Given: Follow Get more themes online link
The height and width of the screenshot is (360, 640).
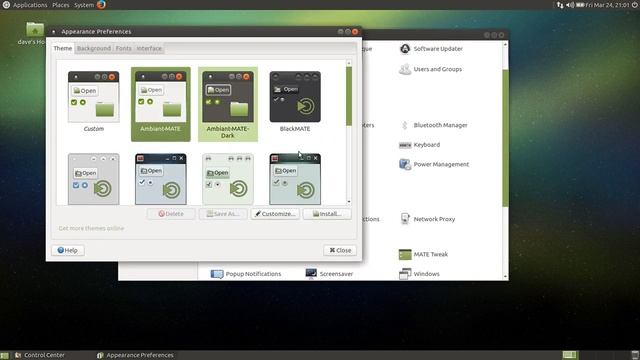Looking at the screenshot, I should 91,228.
